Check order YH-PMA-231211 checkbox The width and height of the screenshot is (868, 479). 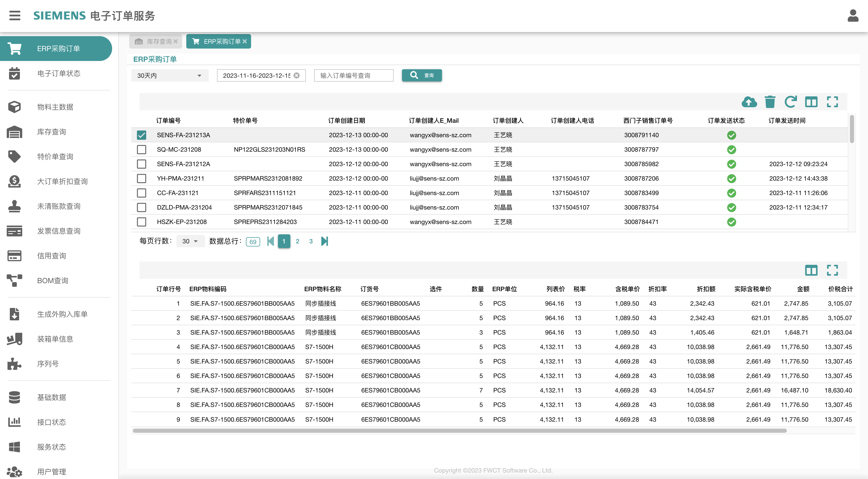(142, 179)
